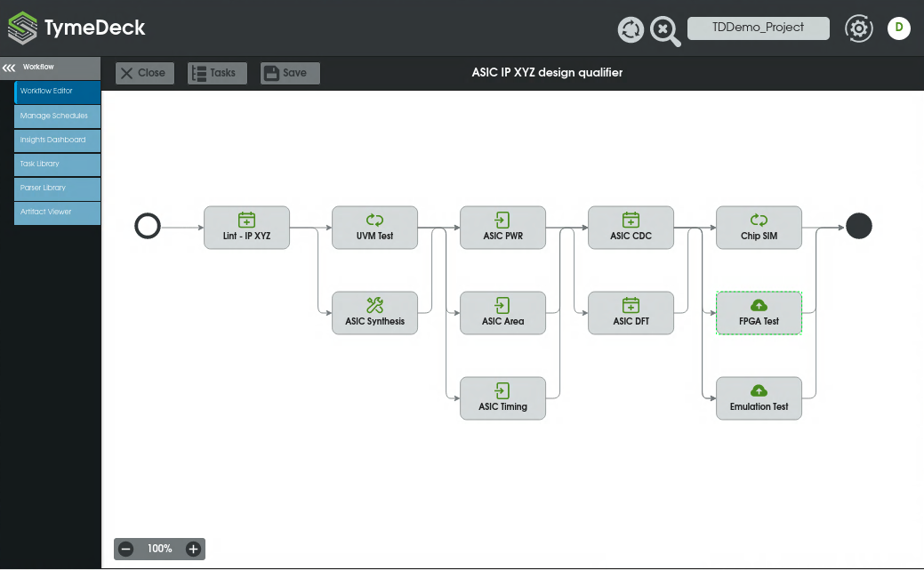This screenshot has height=570, width=924.
Task: Click the loop icon on UVM Test node
Action: [374, 220]
